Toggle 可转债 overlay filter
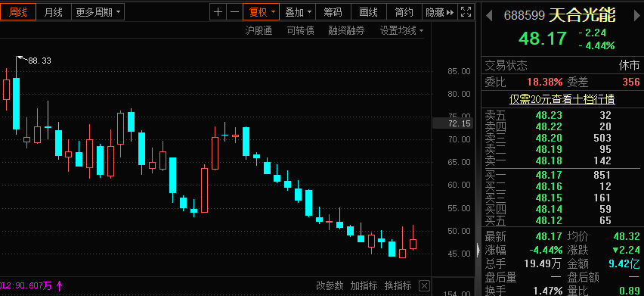 pyautogui.click(x=301, y=30)
